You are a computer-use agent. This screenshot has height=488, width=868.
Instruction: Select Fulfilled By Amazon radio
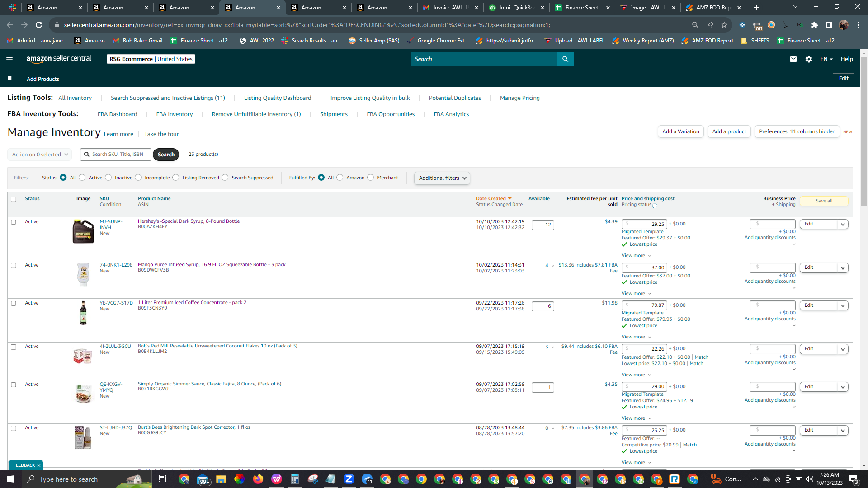point(340,178)
